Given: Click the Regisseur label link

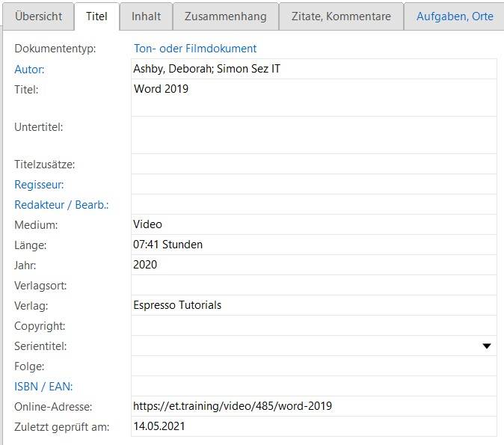Looking at the screenshot, I should pos(39,185).
